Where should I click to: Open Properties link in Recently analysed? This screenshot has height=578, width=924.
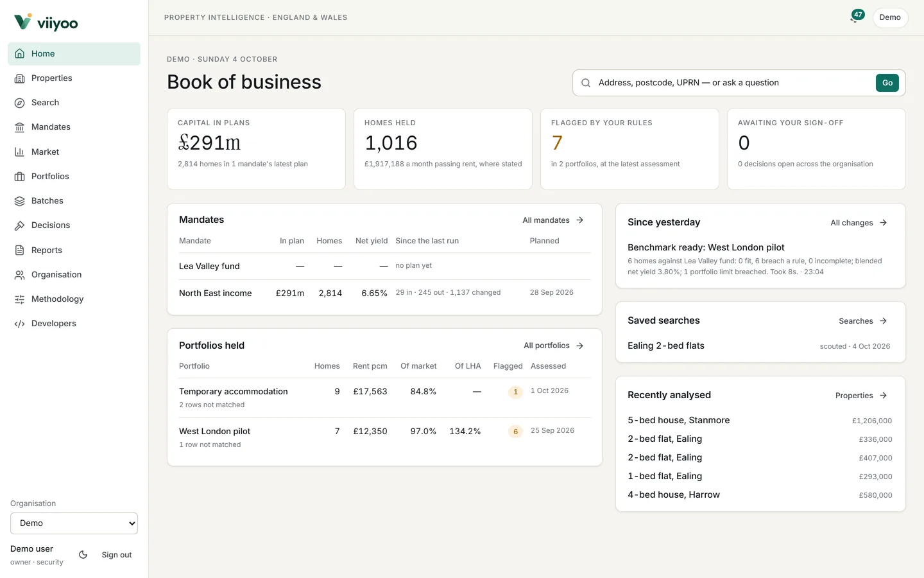[861, 396]
